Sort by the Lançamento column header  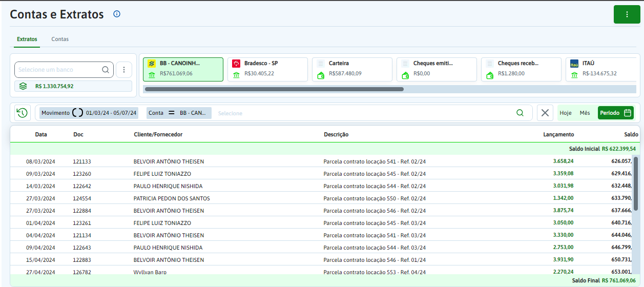[558, 134]
